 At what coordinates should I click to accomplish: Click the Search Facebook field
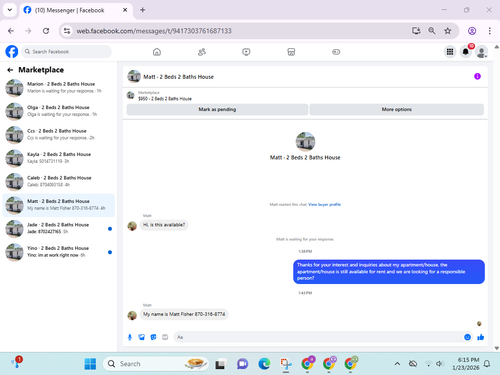[67, 52]
